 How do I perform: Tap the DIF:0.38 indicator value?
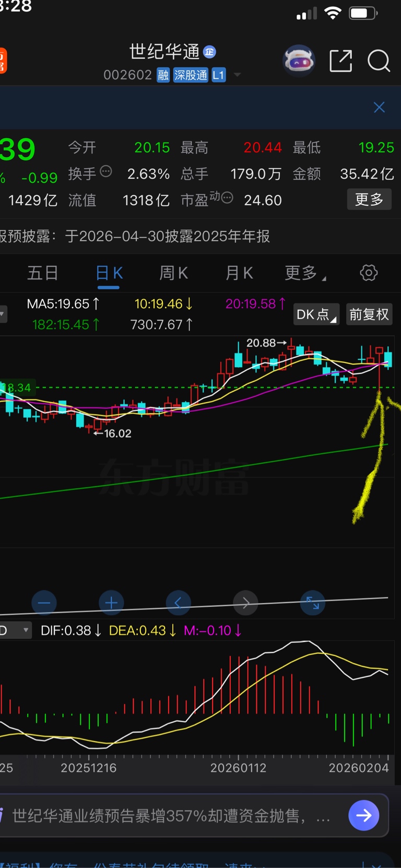71,630
